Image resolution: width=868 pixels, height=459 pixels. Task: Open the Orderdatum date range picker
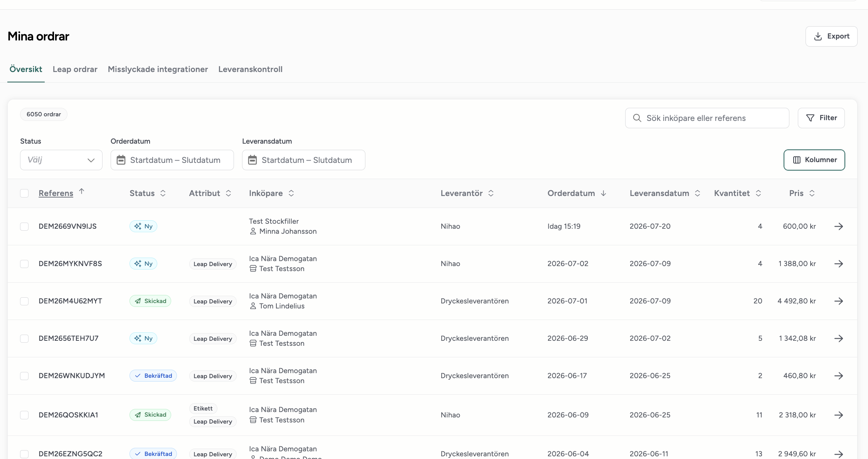(x=172, y=160)
